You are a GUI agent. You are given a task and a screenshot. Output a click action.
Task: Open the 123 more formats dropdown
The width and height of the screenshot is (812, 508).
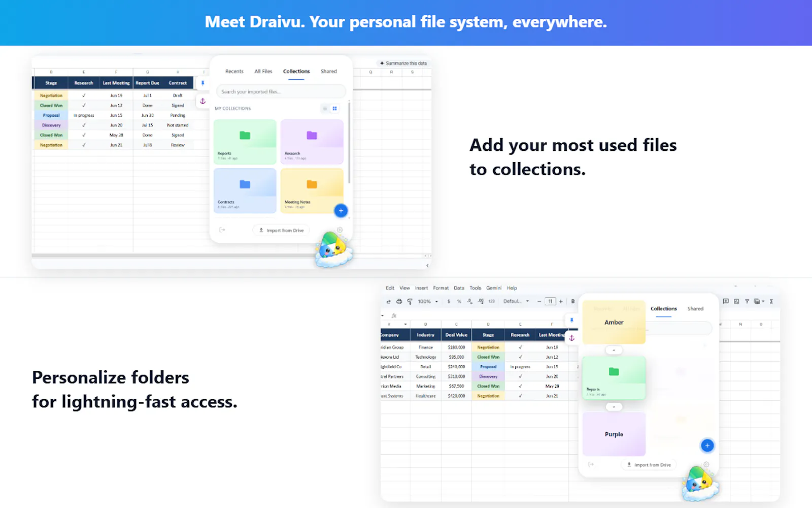click(491, 301)
